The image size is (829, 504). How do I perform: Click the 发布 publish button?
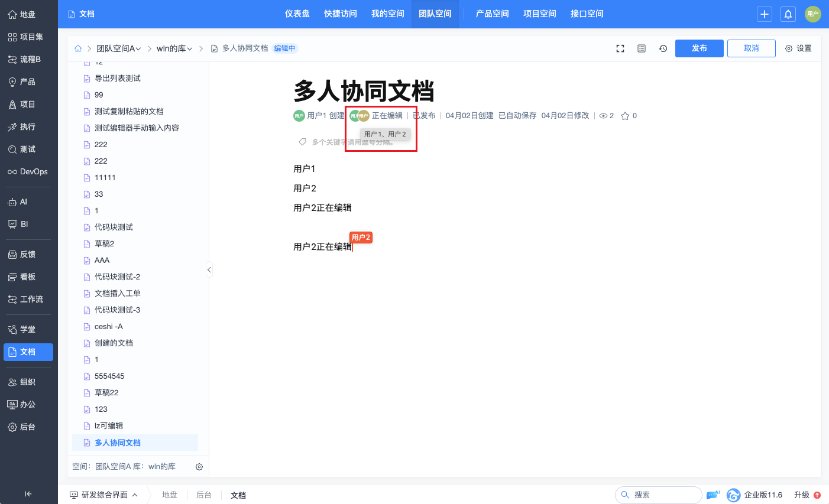pyautogui.click(x=700, y=48)
